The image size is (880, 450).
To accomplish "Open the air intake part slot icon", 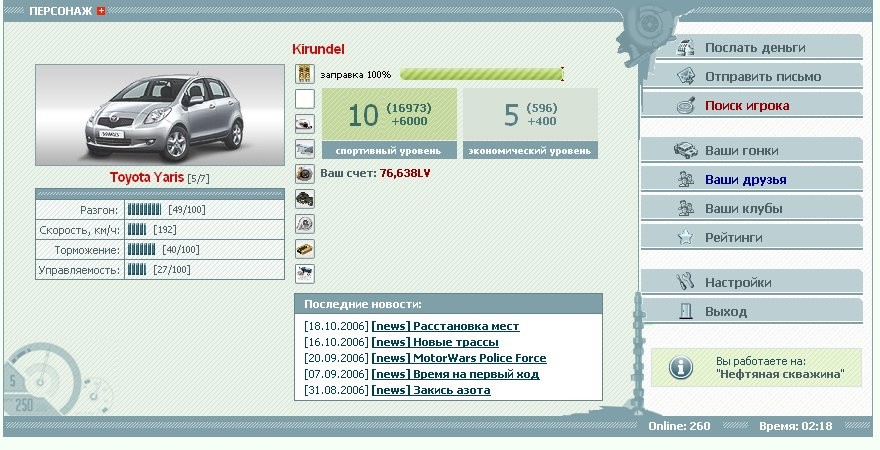I will point(305,124).
